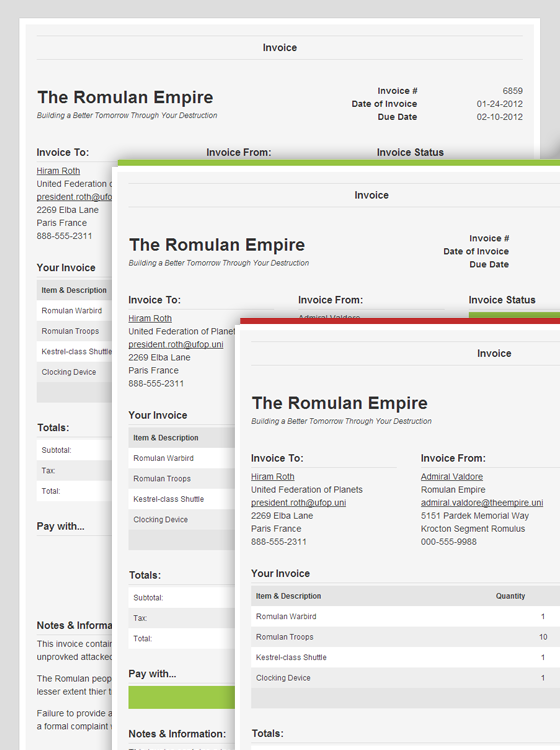The height and width of the screenshot is (750, 560).
Task: Click 'Pay with...' heading in green-topped invoice
Action: click(x=152, y=674)
